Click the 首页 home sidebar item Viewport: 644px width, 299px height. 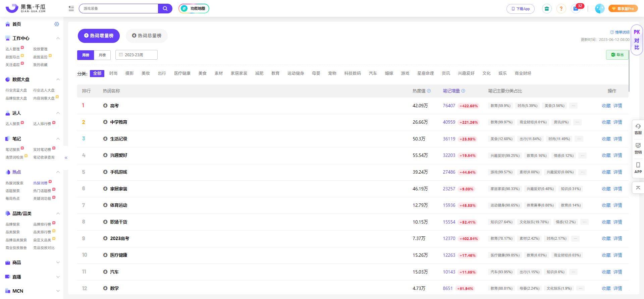16,24
